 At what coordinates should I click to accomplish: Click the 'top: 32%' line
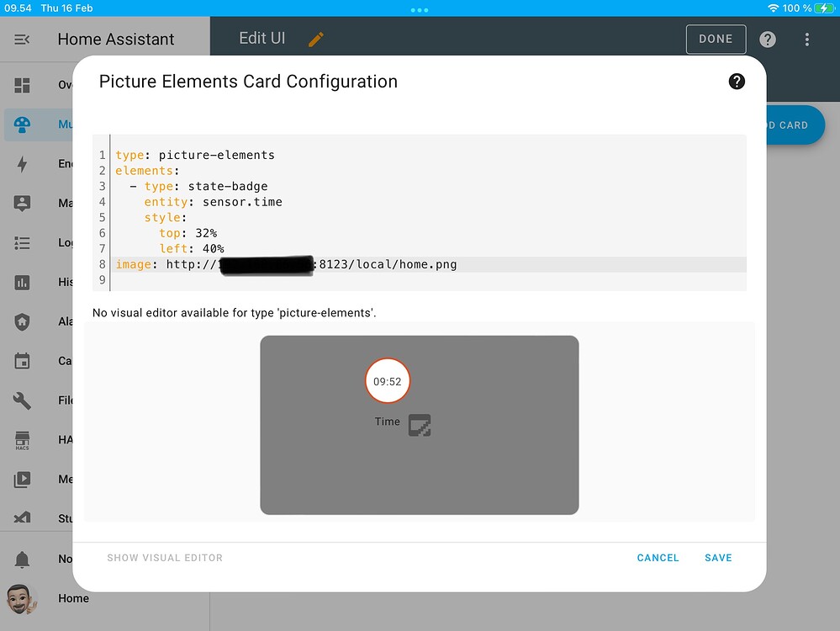point(188,233)
